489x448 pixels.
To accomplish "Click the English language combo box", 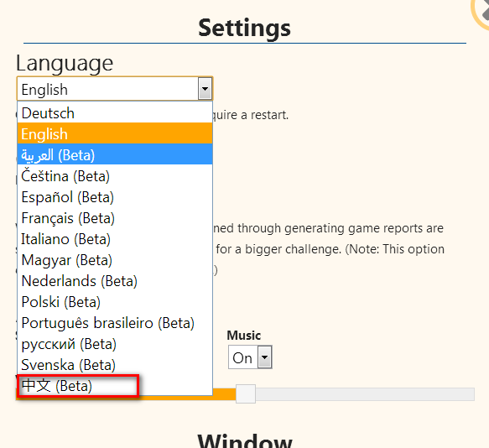I will pos(115,89).
